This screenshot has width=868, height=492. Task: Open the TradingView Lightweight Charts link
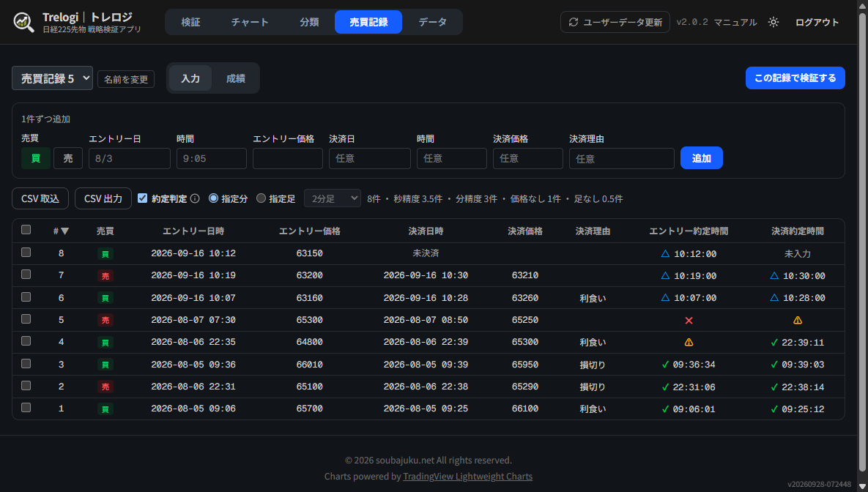pyautogui.click(x=468, y=477)
